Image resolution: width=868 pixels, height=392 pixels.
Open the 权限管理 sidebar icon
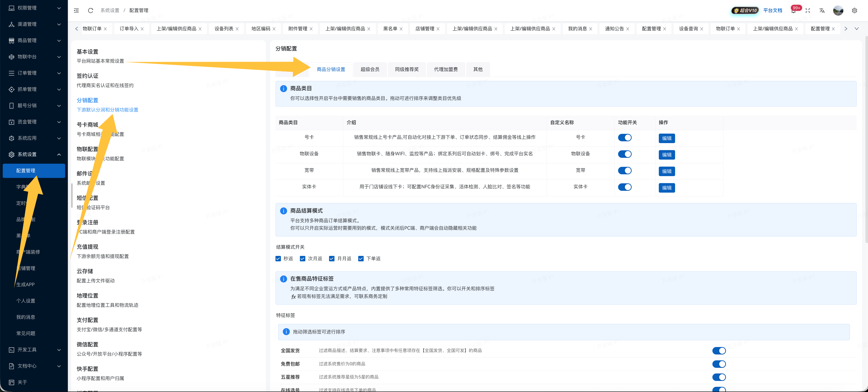coord(11,8)
